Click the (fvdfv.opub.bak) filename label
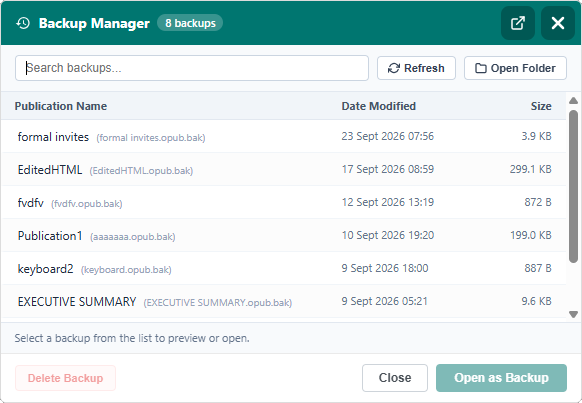 (86, 204)
